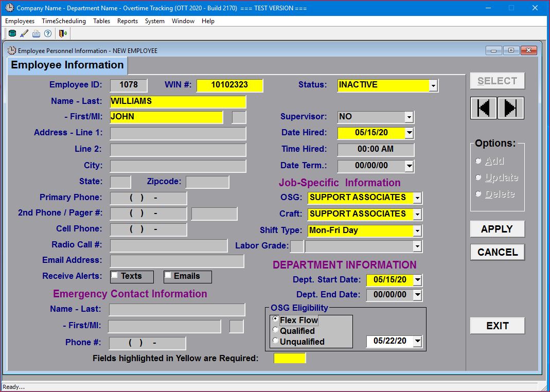The width and height of the screenshot is (550, 392).
Task: Click the Address Line 1 input field
Action: pos(178,133)
